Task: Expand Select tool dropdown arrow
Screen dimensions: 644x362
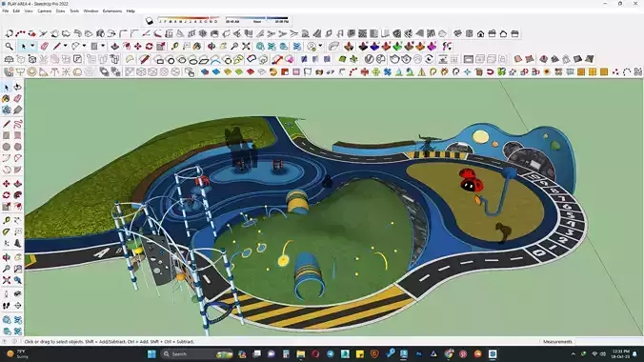Action: 32,47
